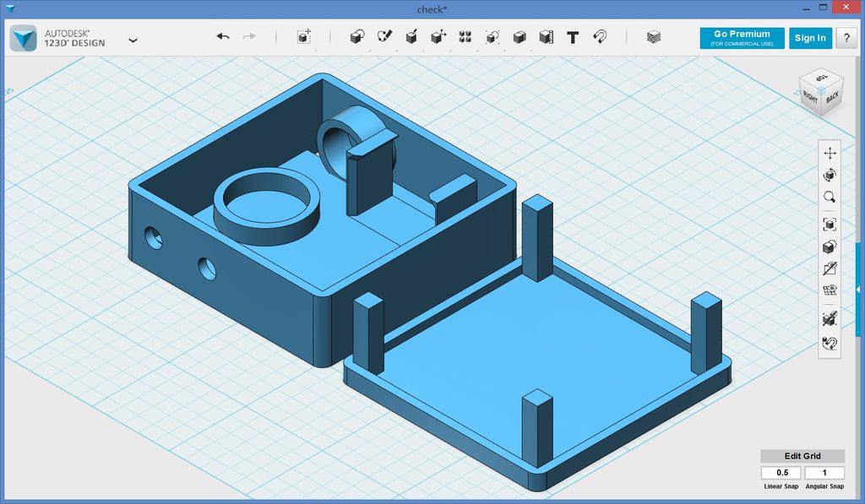The image size is (865, 504).
Task: Click the Fit to view icon
Action: (830, 225)
